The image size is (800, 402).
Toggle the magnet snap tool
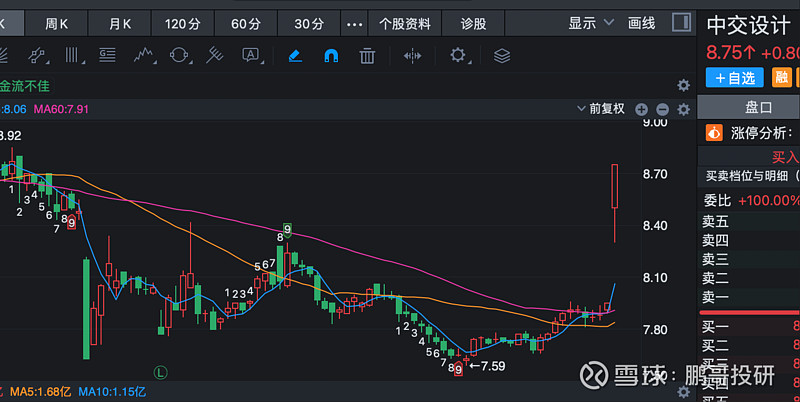click(x=331, y=56)
